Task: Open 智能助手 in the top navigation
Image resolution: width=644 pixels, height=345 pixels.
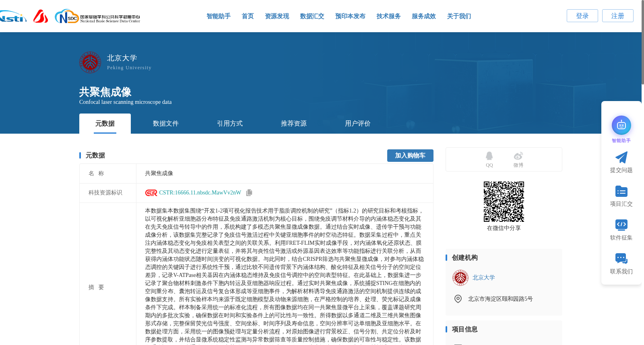Action: click(x=219, y=16)
